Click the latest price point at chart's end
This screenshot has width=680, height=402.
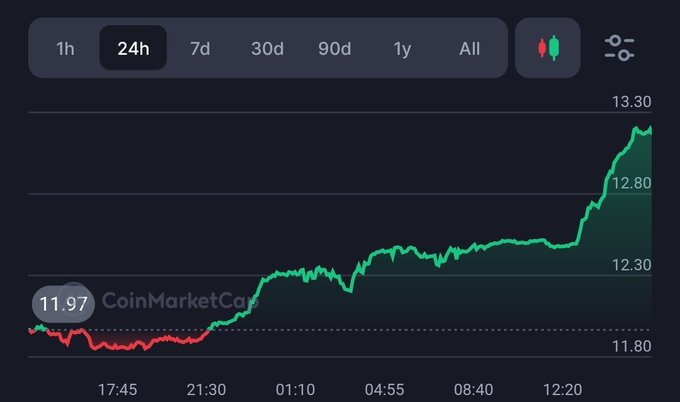[x=651, y=129]
